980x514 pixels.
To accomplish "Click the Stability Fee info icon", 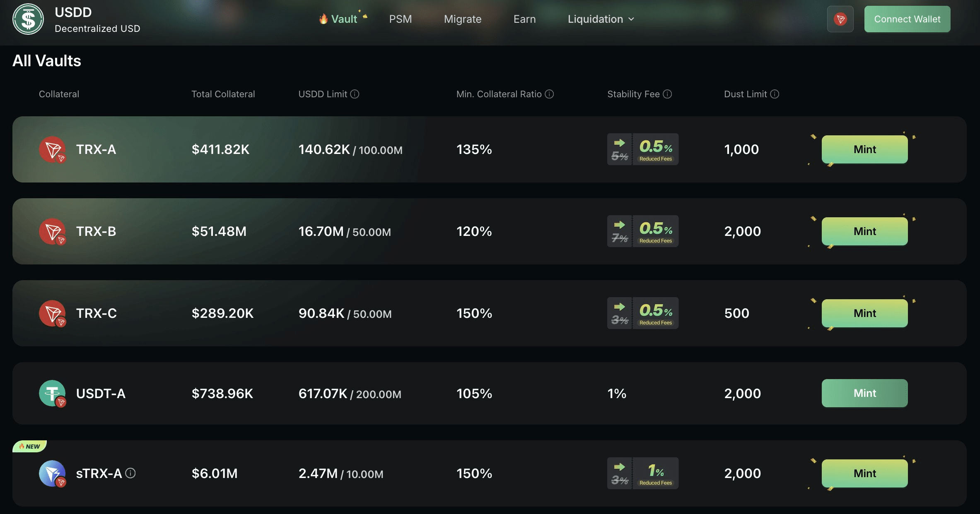I will pyautogui.click(x=667, y=94).
